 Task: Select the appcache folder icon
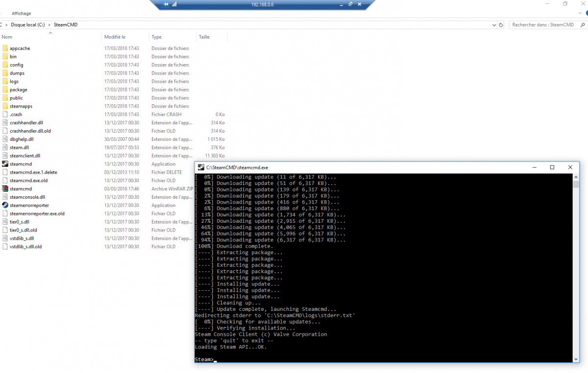5,48
